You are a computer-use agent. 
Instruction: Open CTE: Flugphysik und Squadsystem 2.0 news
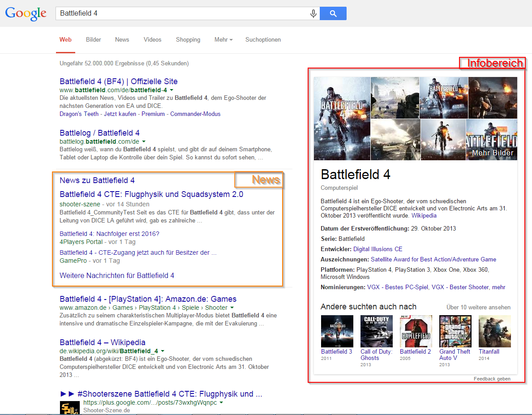(151, 194)
